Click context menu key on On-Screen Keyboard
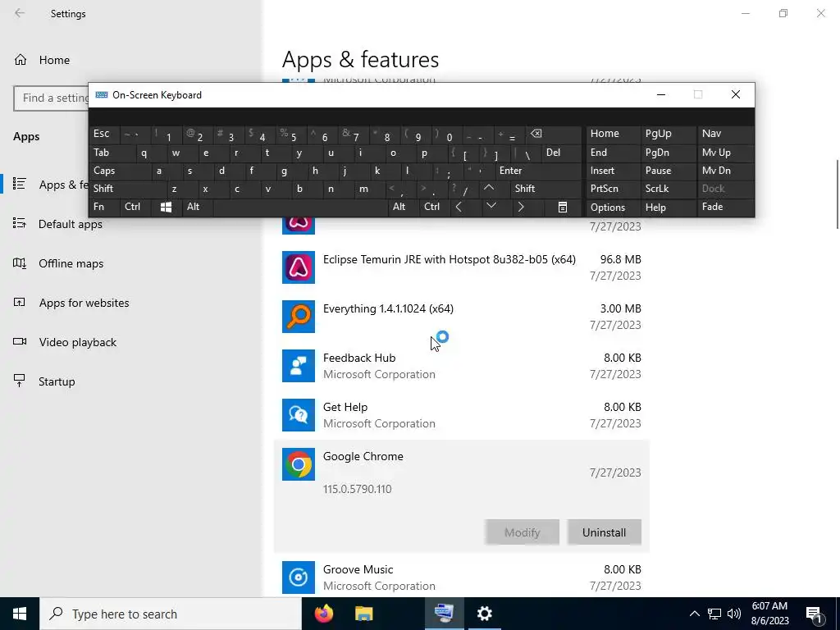 [x=563, y=208]
